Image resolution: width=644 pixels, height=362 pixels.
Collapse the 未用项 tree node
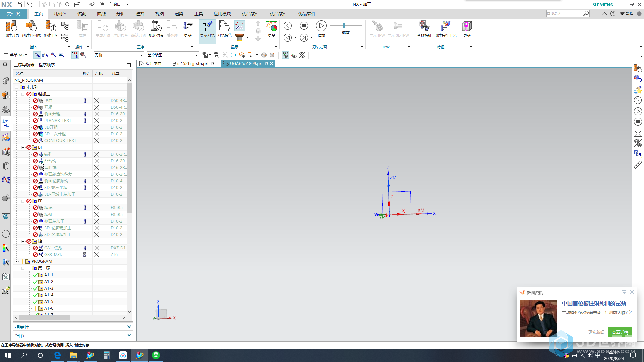[x=16, y=87]
